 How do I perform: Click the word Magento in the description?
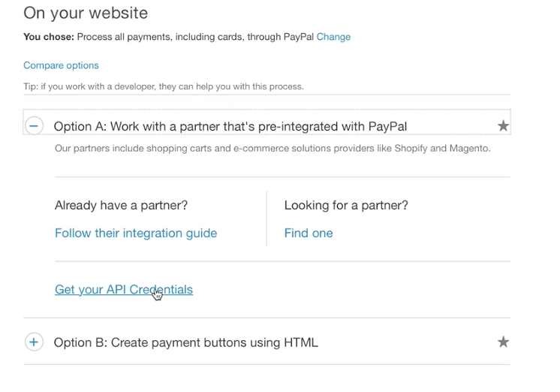[x=469, y=148]
